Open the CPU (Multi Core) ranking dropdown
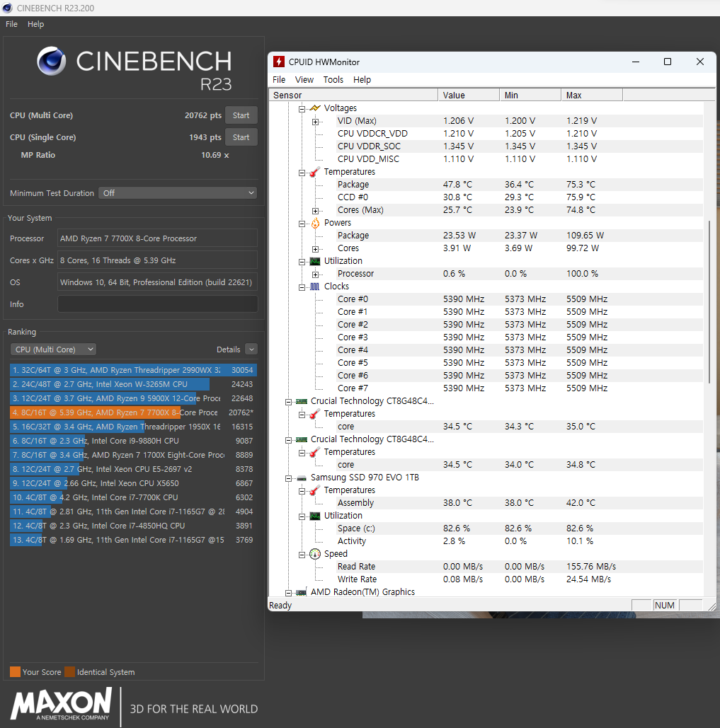The width and height of the screenshot is (720, 728). click(53, 349)
